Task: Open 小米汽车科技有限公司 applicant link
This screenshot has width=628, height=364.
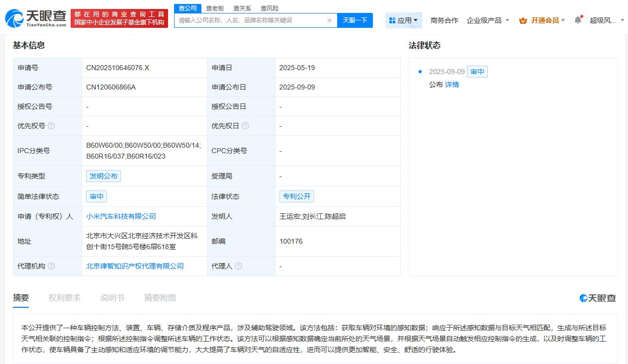Action: [121, 216]
